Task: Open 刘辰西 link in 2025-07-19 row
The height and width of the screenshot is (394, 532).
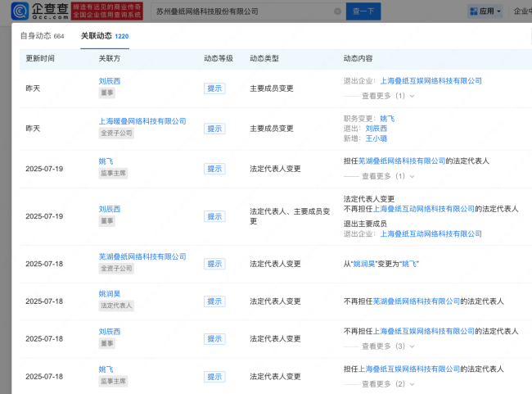Action: point(109,209)
